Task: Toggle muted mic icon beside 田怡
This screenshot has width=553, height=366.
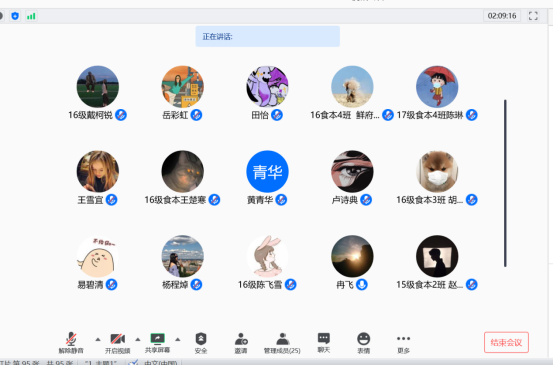Action: point(277,115)
